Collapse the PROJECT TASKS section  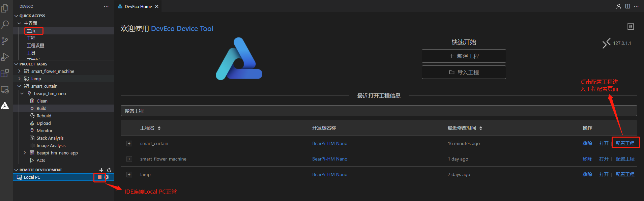pos(16,64)
